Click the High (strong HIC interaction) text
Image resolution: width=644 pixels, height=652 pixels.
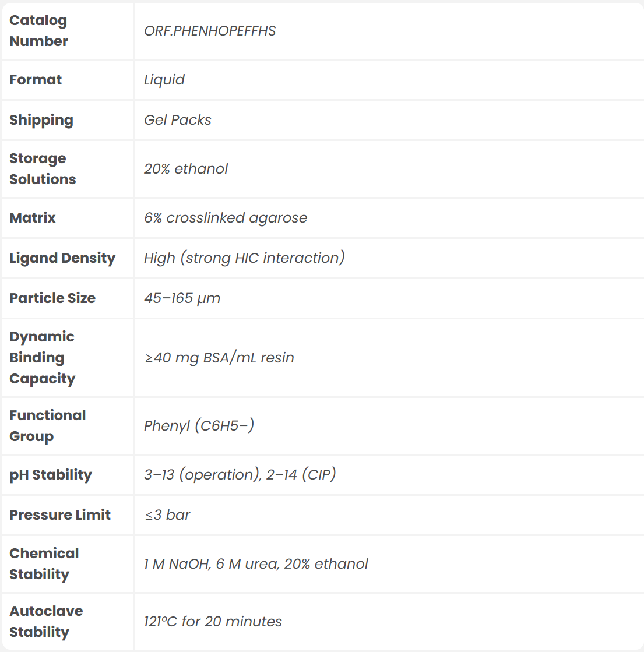(x=244, y=258)
